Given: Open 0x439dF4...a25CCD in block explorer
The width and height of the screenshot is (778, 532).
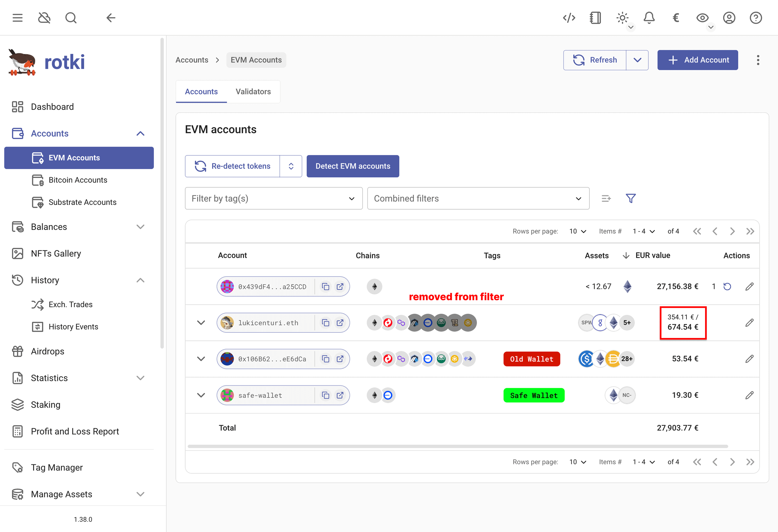Looking at the screenshot, I should pyautogui.click(x=340, y=287).
